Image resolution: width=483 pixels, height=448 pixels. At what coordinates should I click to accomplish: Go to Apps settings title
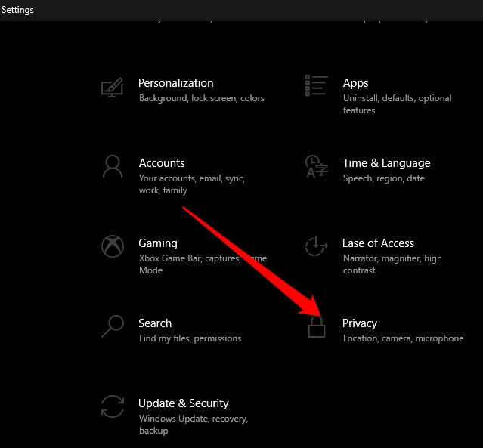coord(355,83)
